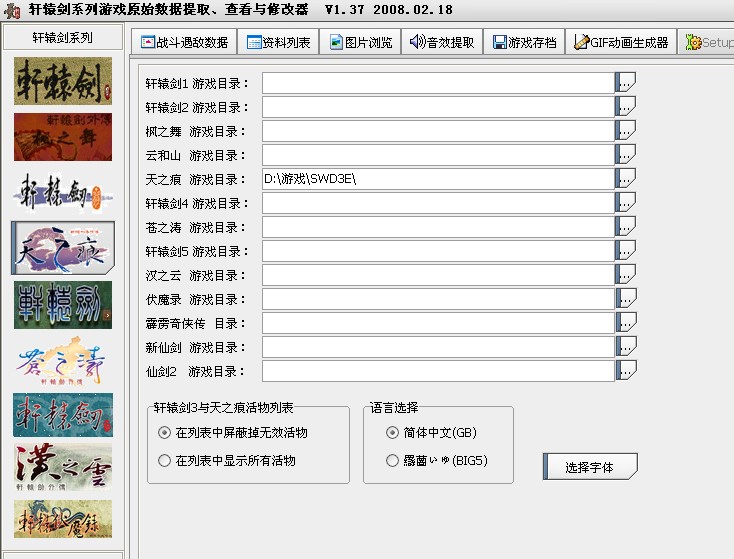
Task: Click the 轩辕剑5 directory input field
Action: point(438,251)
